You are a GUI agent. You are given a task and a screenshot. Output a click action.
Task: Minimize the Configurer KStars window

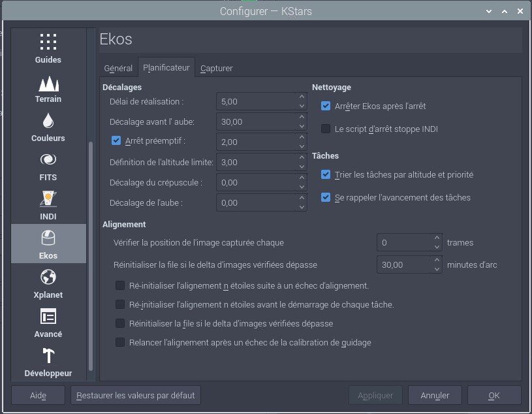(x=489, y=11)
